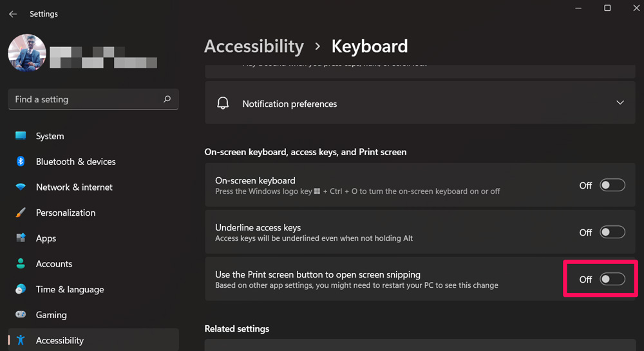Viewport: 644px width, 351px height.
Task: Click the Network & internet wifi icon
Action: [21, 187]
